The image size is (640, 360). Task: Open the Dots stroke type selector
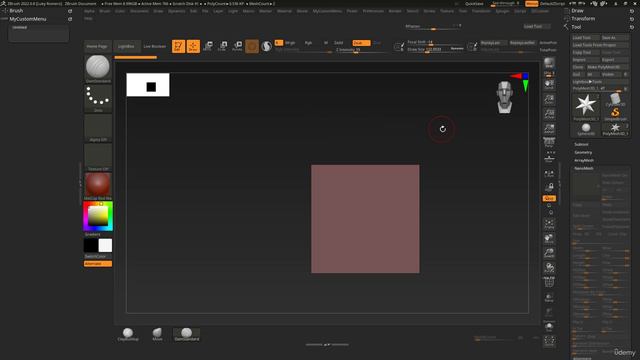click(x=98, y=98)
